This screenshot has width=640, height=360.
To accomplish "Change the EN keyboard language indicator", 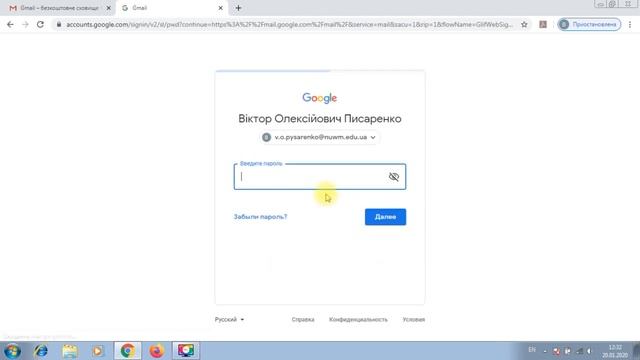I will coord(532,350).
